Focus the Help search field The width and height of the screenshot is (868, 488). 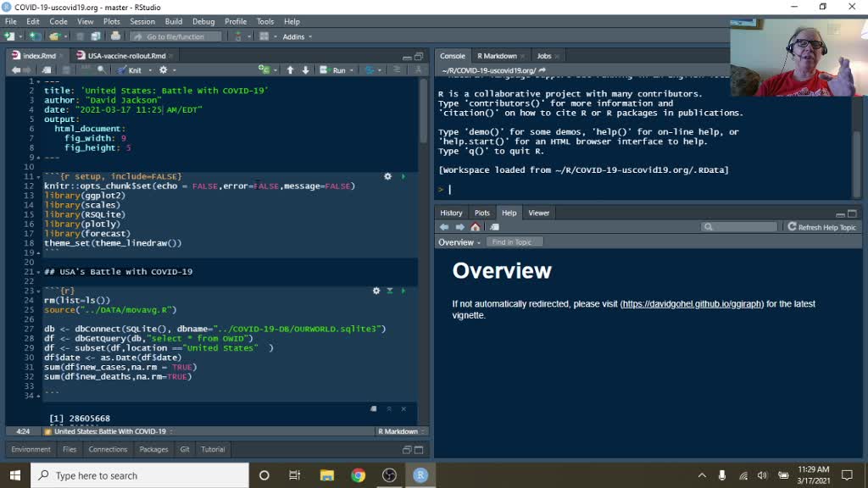[739, 227]
